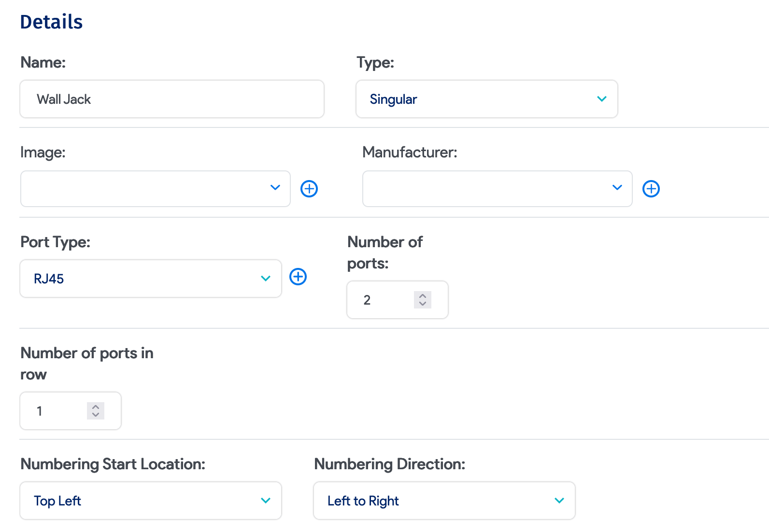Open Numbering Start Location dropdown
Image resolution: width=769 pixels, height=532 pixels.
(150, 501)
